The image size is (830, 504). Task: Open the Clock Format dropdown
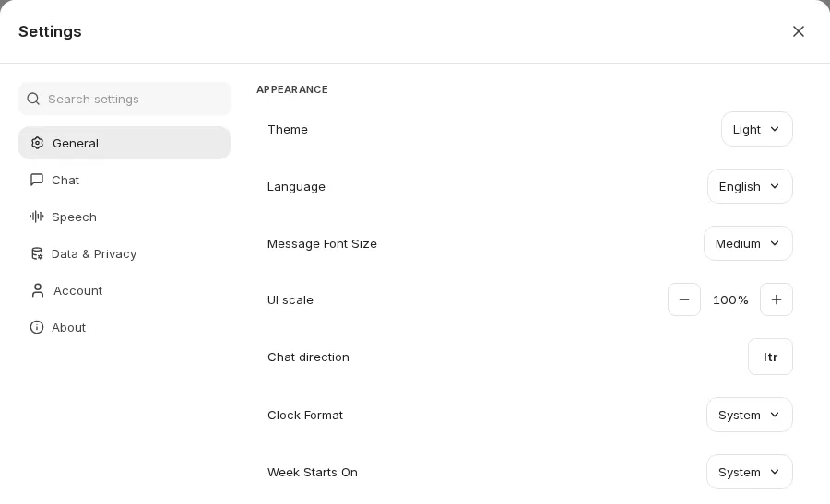(x=750, y=415)
